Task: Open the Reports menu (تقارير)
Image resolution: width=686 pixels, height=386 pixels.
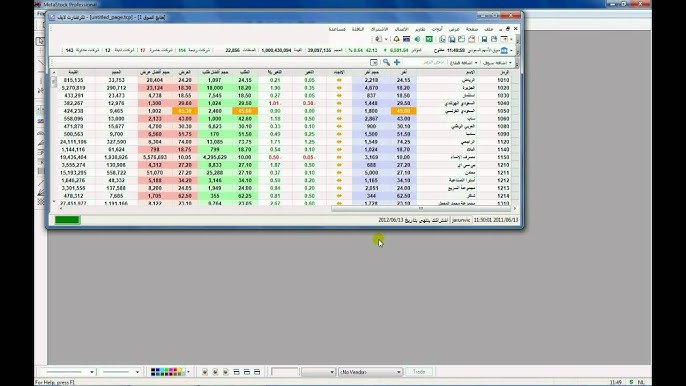Action: point(420,29)
